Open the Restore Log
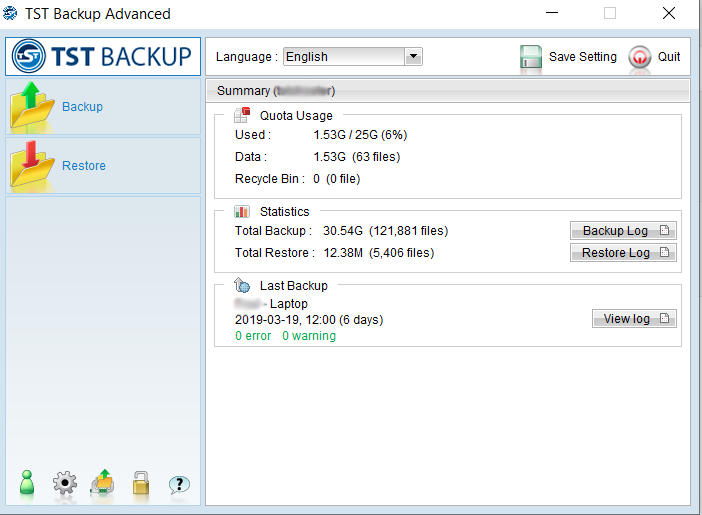This screenshot has width=702, height=515. point(623,253)
